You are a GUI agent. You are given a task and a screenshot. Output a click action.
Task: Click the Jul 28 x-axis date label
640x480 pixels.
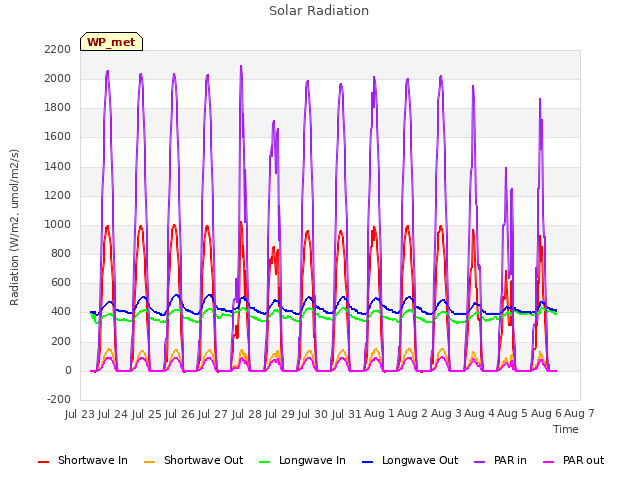(247, 414)
